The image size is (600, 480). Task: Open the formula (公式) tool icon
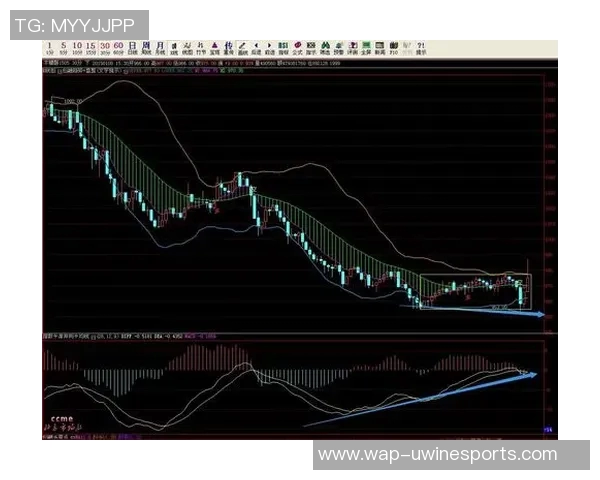(297, 48)
